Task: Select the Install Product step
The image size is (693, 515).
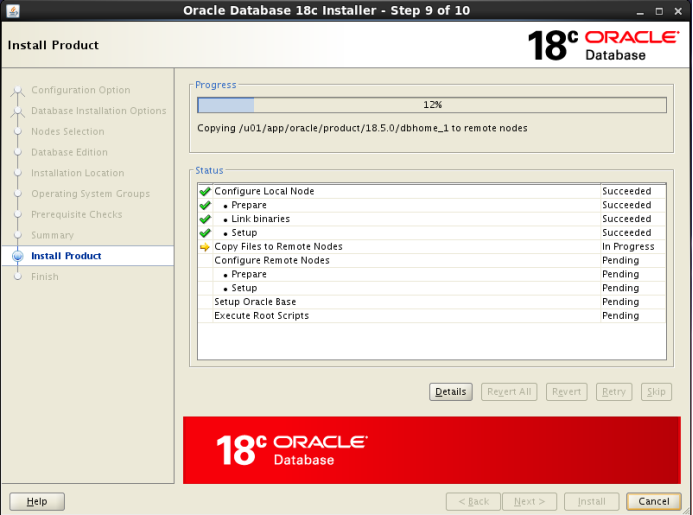Action: [66, 256]
